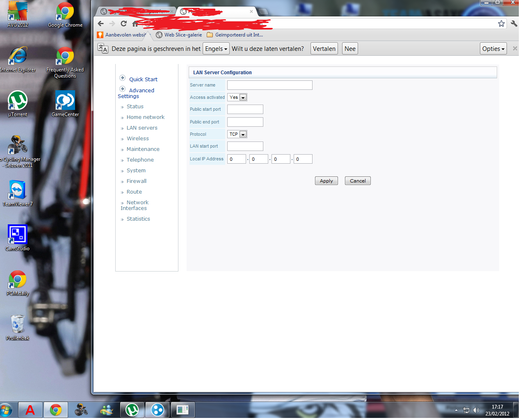
Task: Bookmark this page with the star icon
Action: tap(501, 24)
